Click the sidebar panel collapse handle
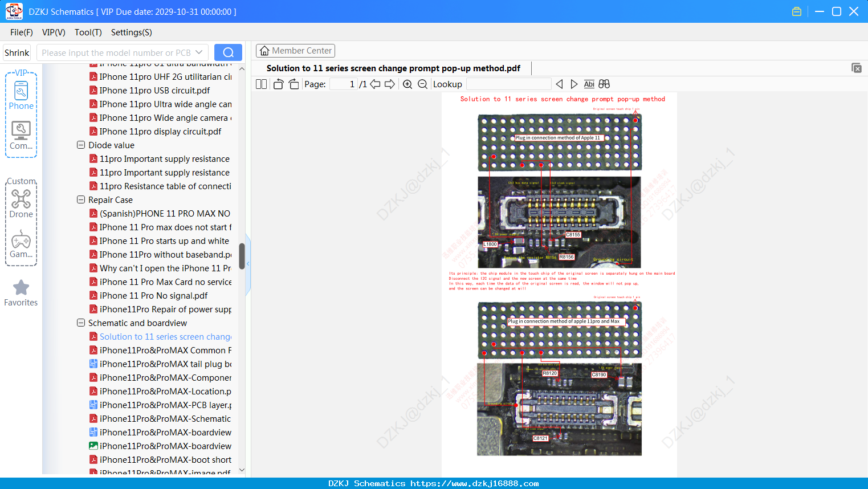The height and width of the screenshot is (489, 868). click(248, 265)
